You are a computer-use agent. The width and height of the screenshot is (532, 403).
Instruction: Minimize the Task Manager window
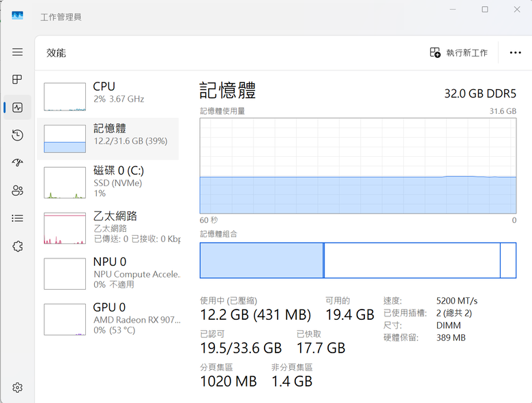coord(453,10)
